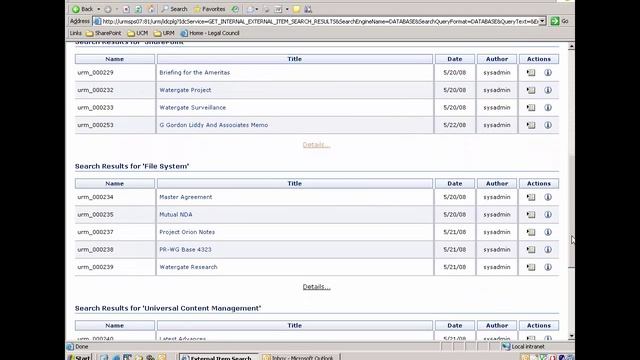Open the Master Agreement title link

186,197
